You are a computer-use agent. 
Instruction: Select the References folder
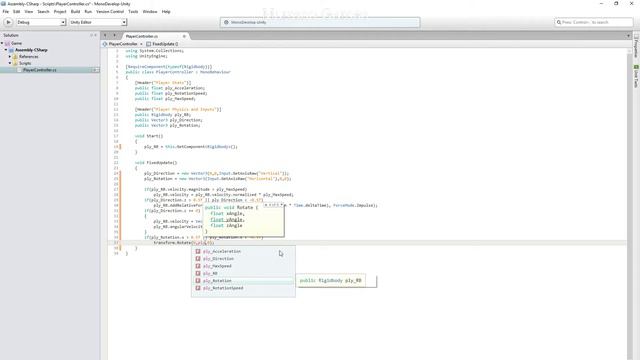pos(29,56)
